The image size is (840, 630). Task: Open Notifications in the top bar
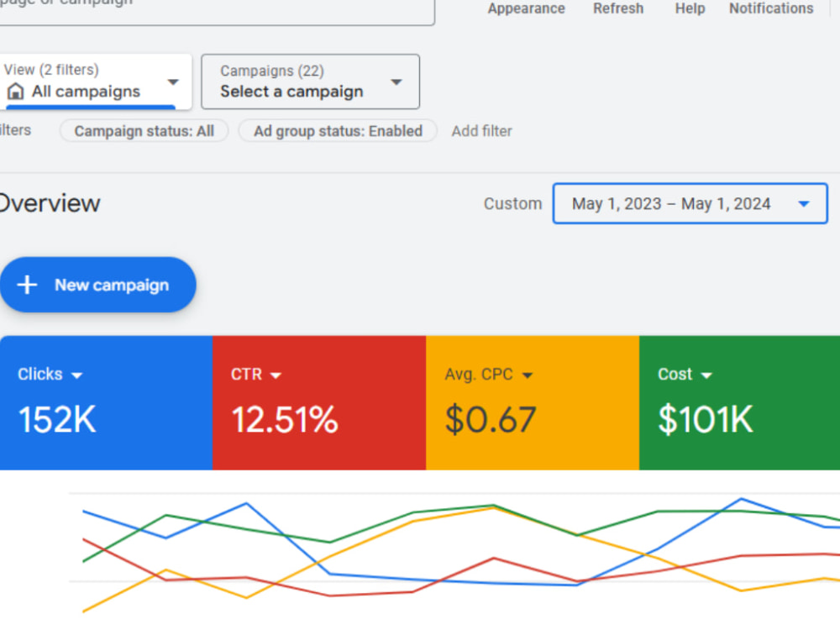(x=771, y=8)
